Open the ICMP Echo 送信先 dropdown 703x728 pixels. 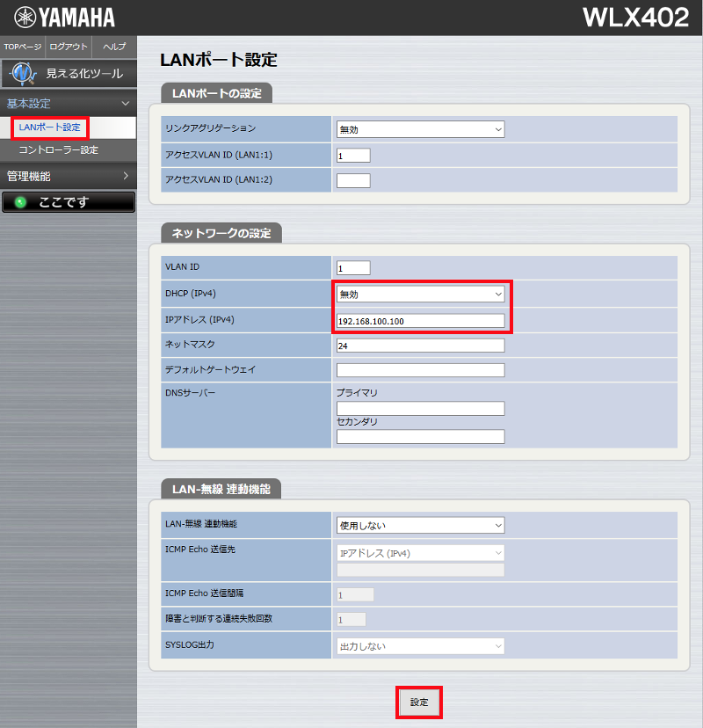[420, 551]
